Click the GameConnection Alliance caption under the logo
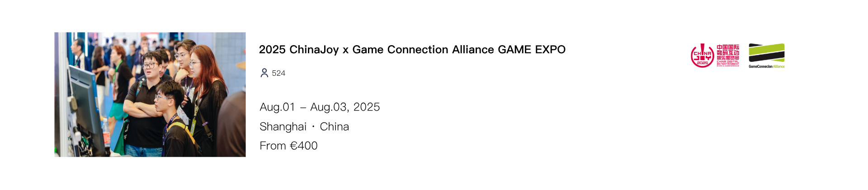 click(766, 66)
